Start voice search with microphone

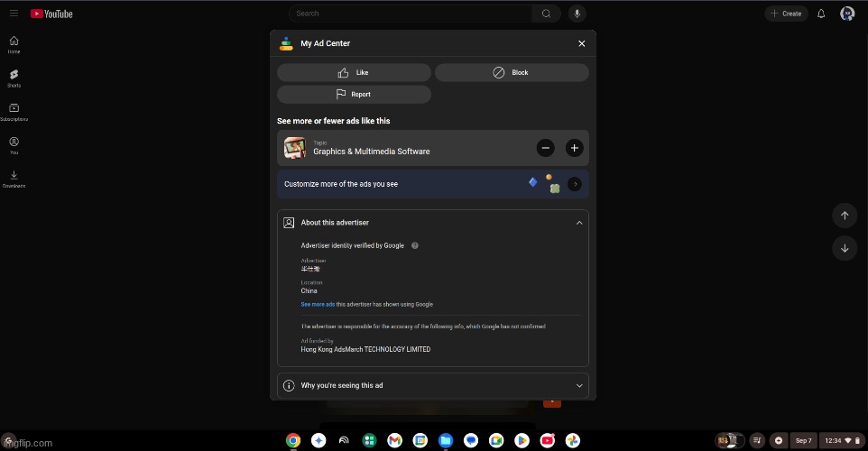coord(577,14)
